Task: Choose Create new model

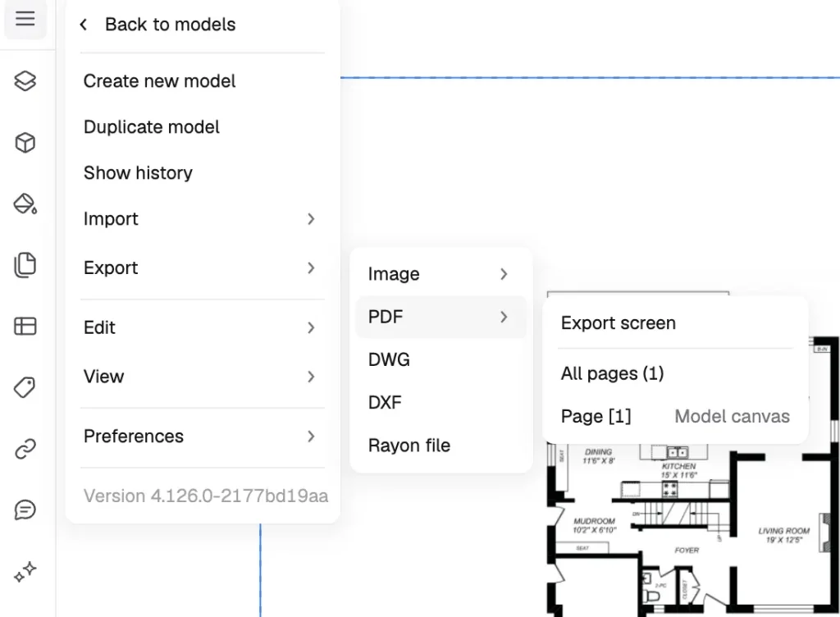Action: [x=160, y=81]
